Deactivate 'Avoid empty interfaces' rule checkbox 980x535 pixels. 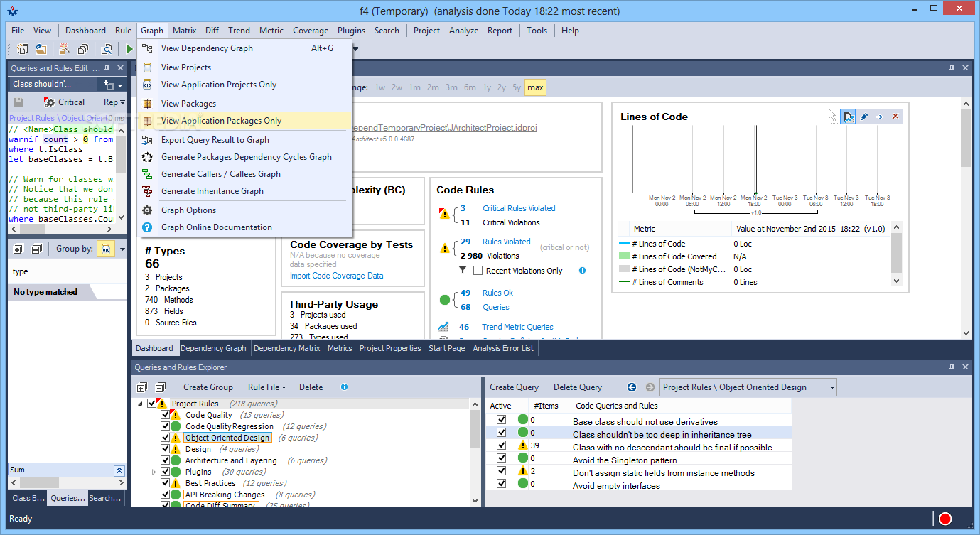pos(501,485)
